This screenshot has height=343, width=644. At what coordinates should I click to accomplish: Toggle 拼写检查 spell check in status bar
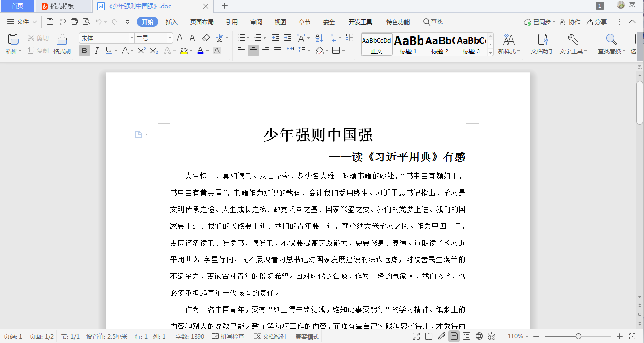(x=228, y=336)
